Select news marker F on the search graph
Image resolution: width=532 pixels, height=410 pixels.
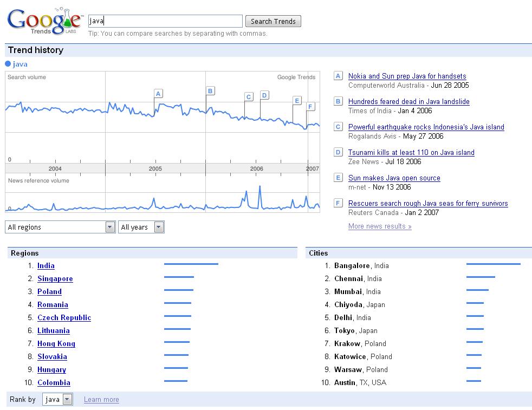(310, 107)
